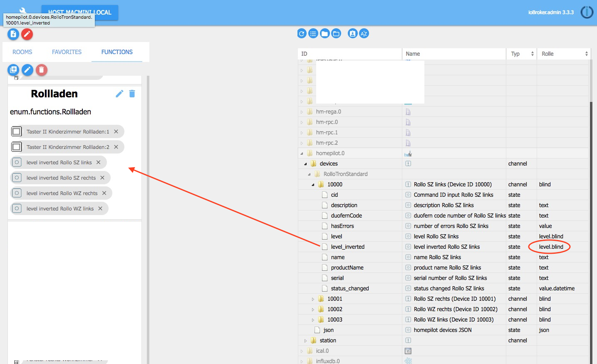Click level inverted Rollo WZ rechts chip
This screenshot has height=364, width=597.
click(62, 193)
